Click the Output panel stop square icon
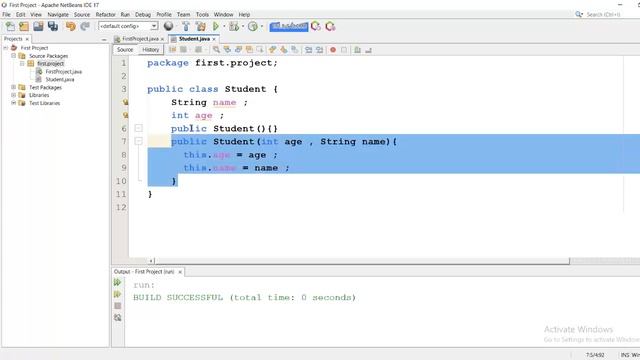The height and width of the screenshot is (360, 640). pos(118,306)
